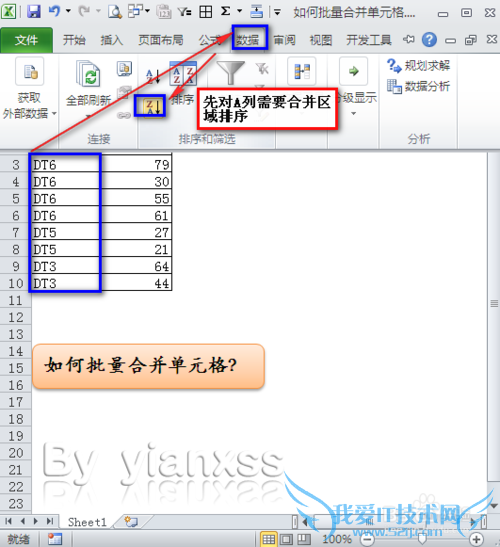Click the macro record icon in status bar
500x547 pixels.
pos(54,539)
